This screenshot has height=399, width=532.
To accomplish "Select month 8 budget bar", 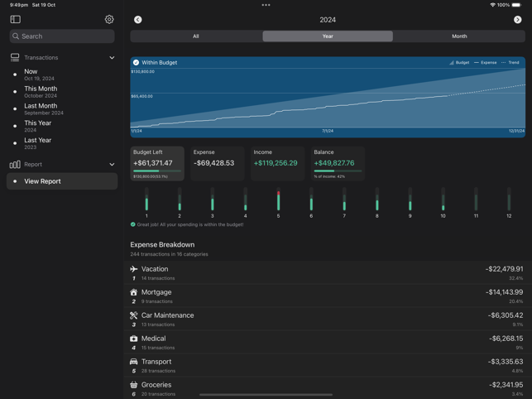I will pos(377,199).
